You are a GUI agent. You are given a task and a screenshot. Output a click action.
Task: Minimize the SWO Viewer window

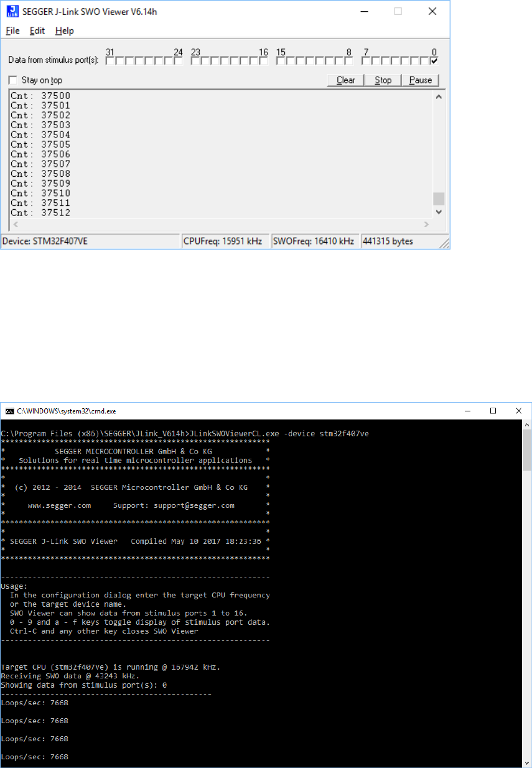pyautogui.click(x=364, y=11)
